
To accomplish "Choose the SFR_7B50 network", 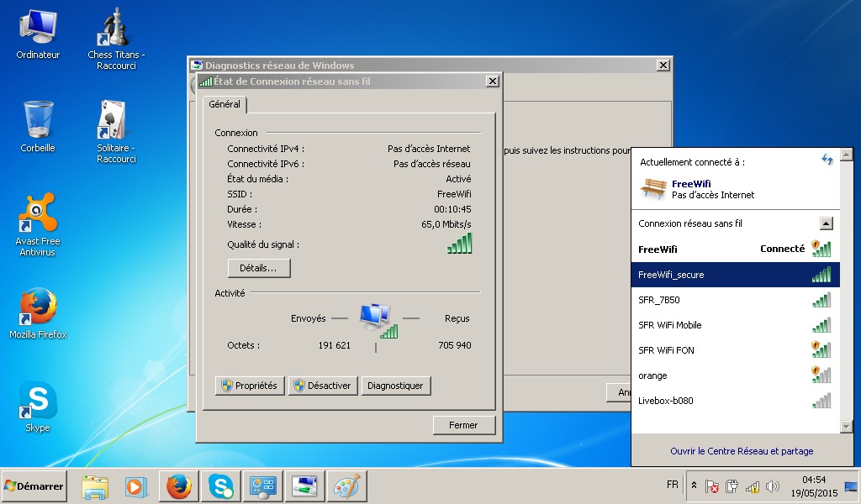I will pos(735,300).
